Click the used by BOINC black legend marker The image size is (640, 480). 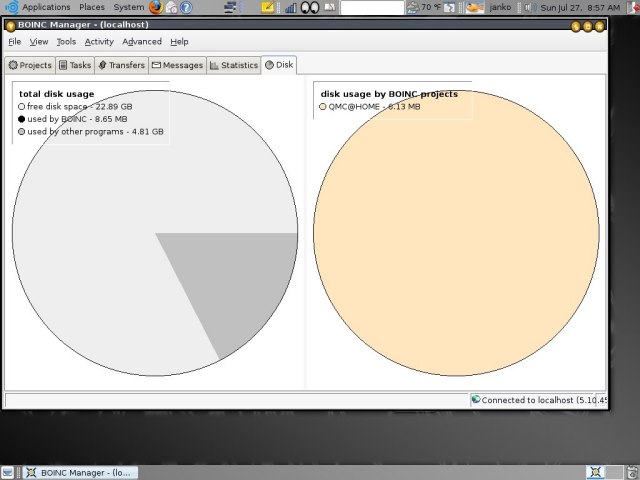pos(22,119)
